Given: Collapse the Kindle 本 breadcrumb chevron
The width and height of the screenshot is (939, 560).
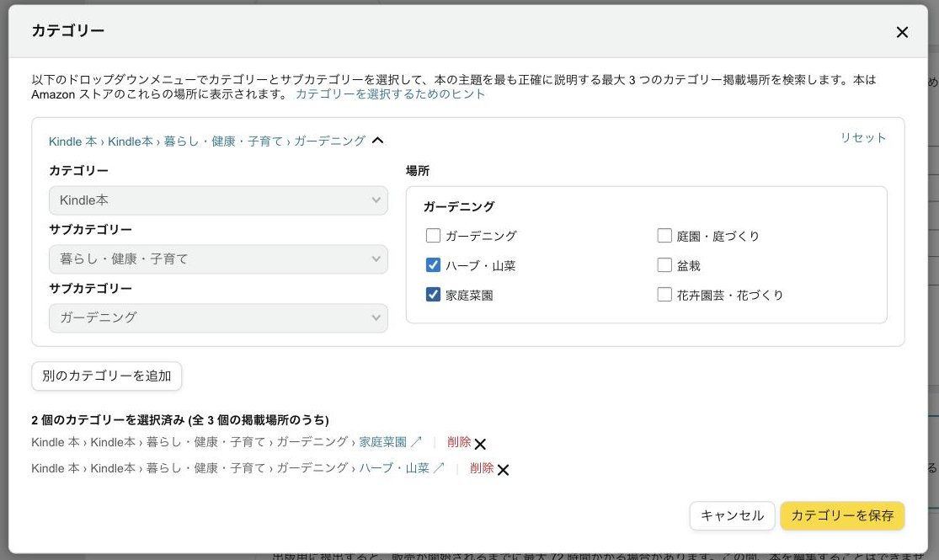Looking at the screenshot, I should click(x=377, y=141).
